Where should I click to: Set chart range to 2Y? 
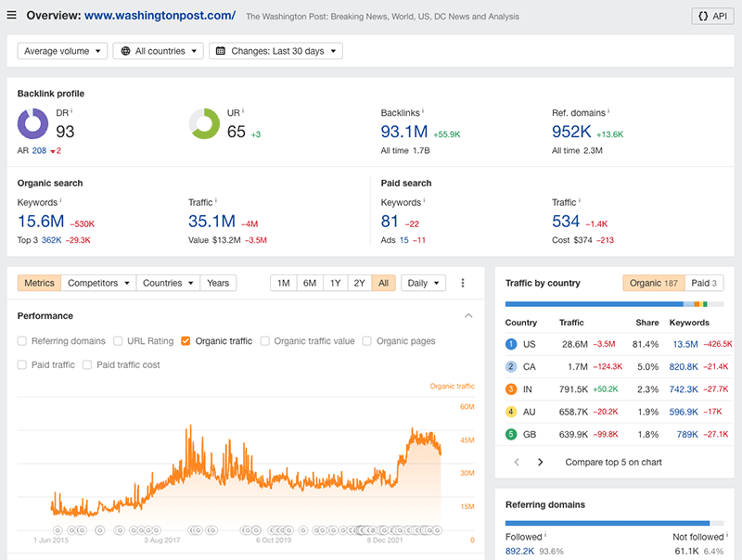point(360,283)
